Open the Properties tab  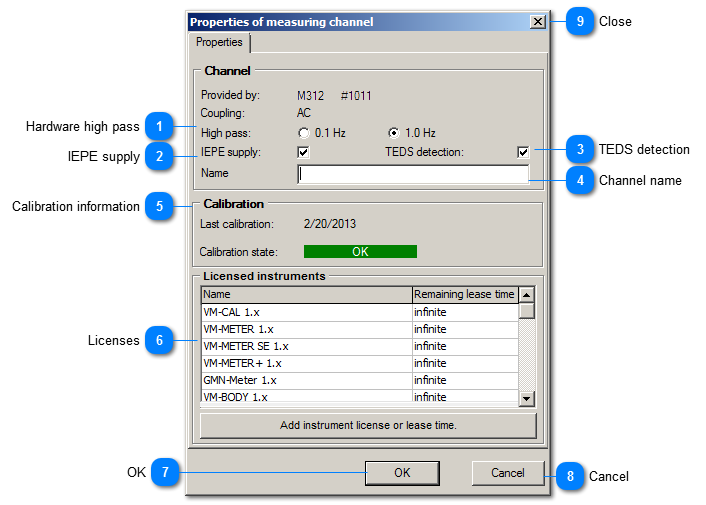[219, 43]
